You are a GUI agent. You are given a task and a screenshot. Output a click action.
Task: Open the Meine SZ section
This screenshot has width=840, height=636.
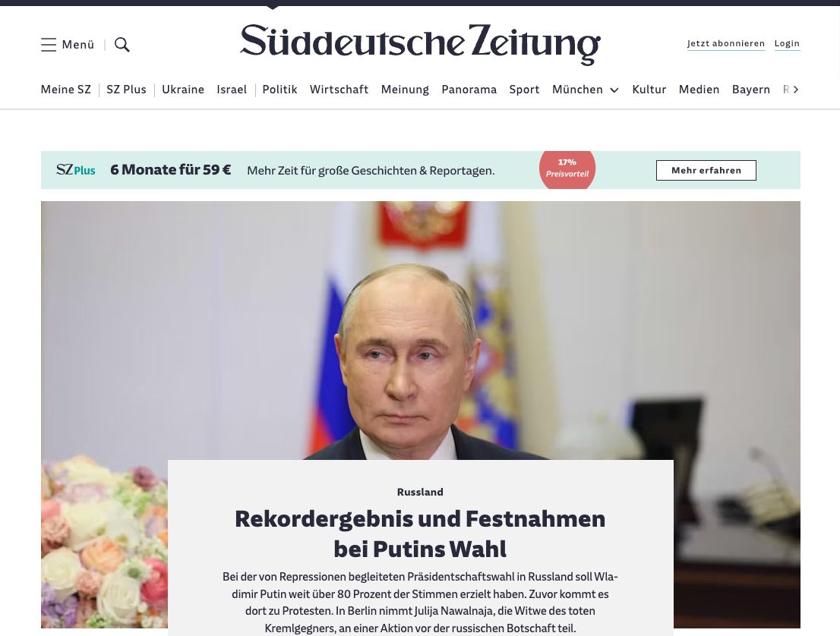point(66,90)
